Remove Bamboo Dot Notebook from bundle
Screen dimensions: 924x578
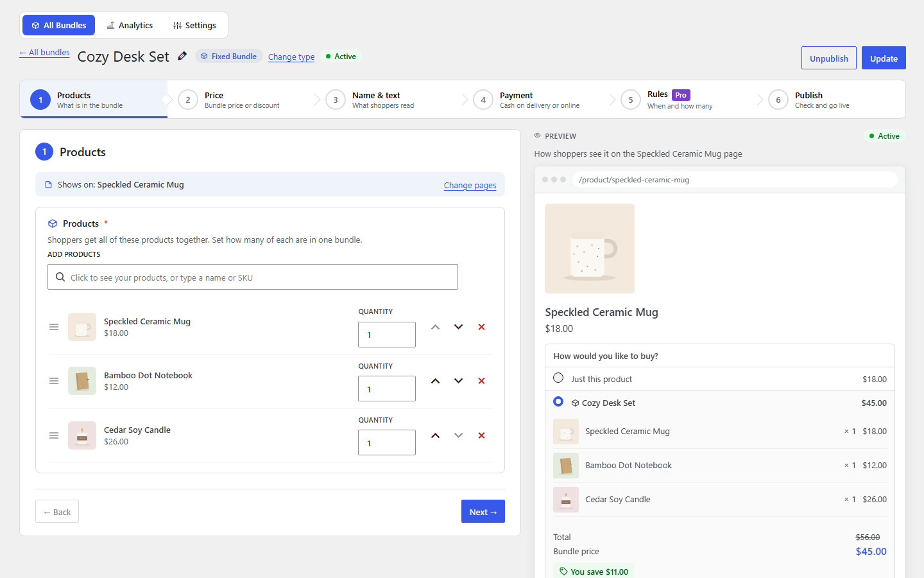(x=481, y=381)
